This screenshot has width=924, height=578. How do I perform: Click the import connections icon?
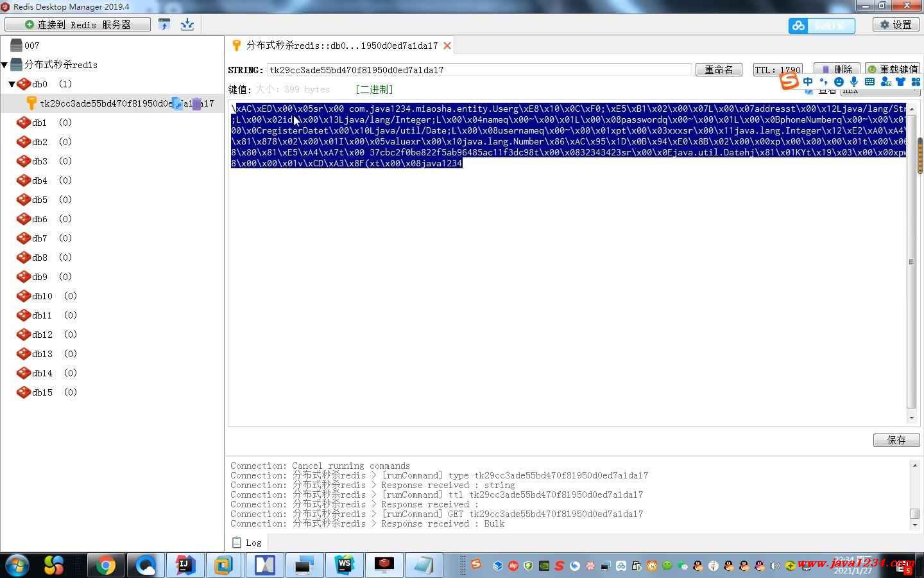click(x=164, y=24)
